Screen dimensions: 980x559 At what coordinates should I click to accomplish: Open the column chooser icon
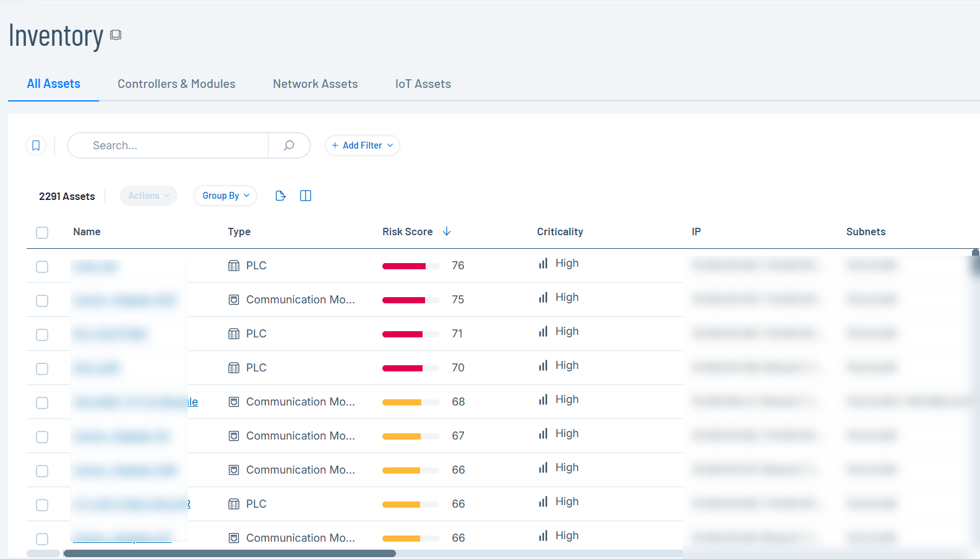pyautogui.click(x=306, y=196)
